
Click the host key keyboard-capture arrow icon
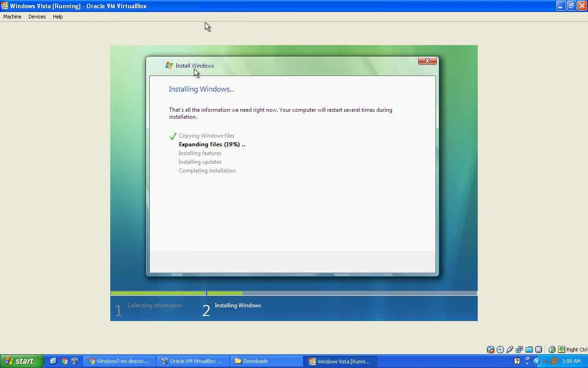click(561, 350)
